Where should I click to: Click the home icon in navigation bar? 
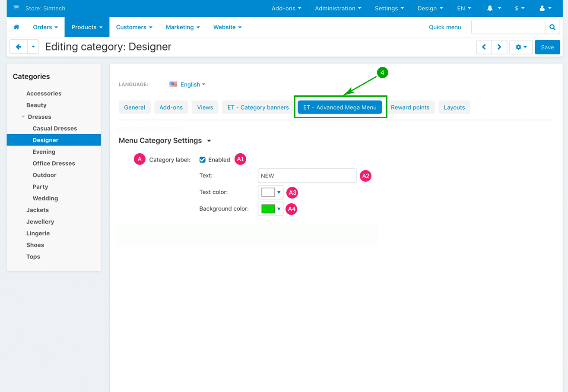pyautogui.click(x=16, y=27)
